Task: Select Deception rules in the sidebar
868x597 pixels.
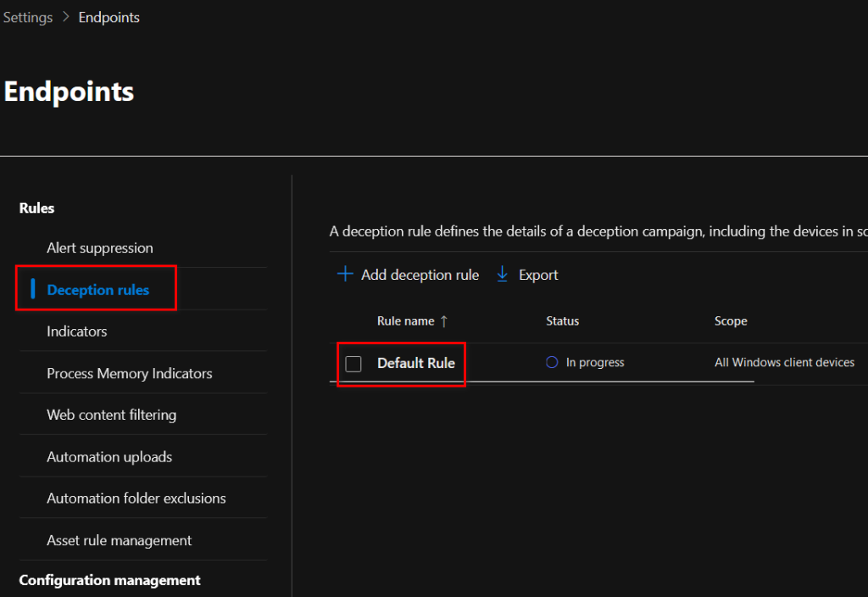Action: [x=97, y=290]
